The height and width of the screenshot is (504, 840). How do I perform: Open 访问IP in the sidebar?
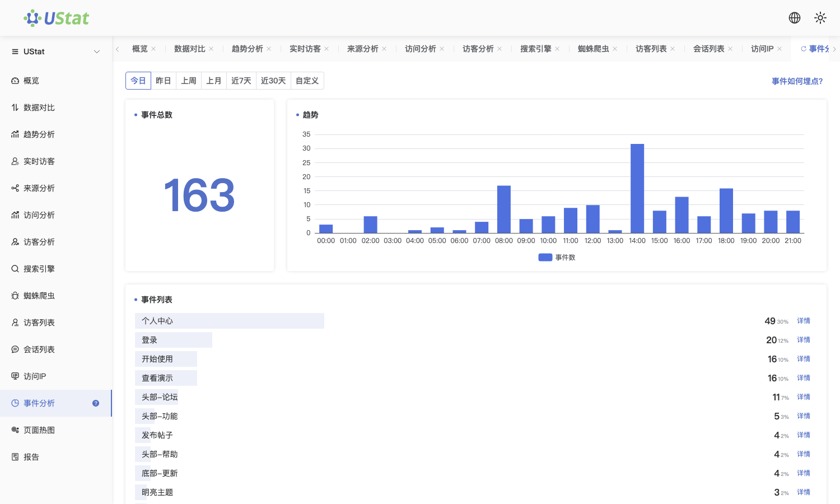pyautogui.click(x=56, y=376)
